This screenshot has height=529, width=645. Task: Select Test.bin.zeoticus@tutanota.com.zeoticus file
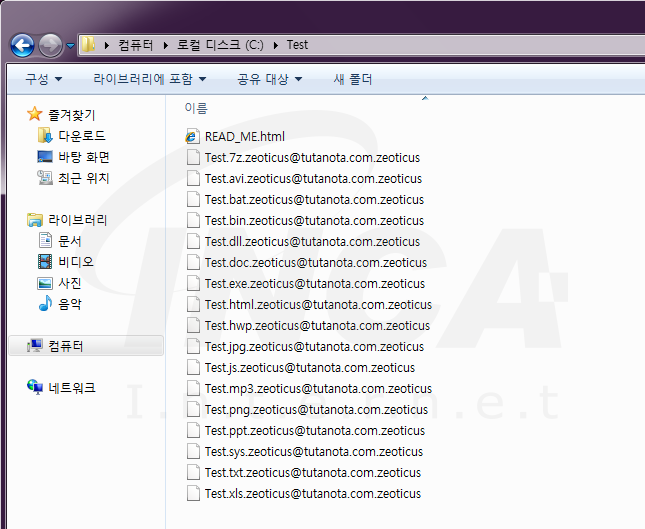tap(314, 220)
